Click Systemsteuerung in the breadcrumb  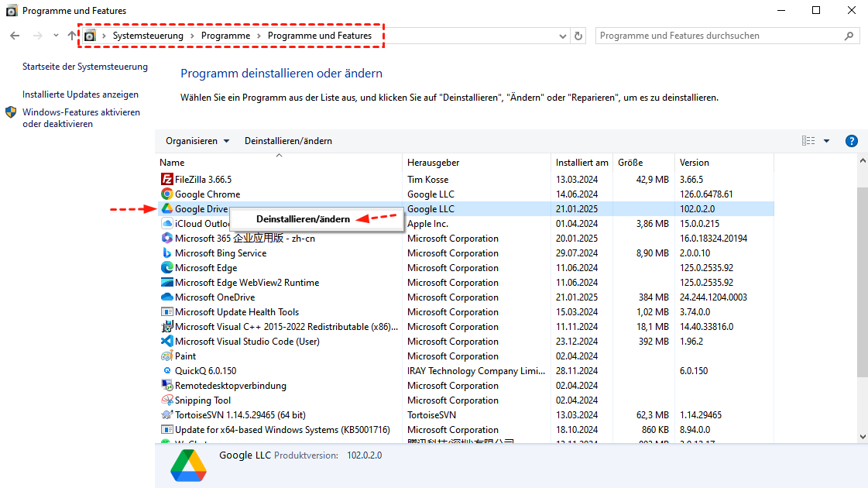[x=148, y=36]
